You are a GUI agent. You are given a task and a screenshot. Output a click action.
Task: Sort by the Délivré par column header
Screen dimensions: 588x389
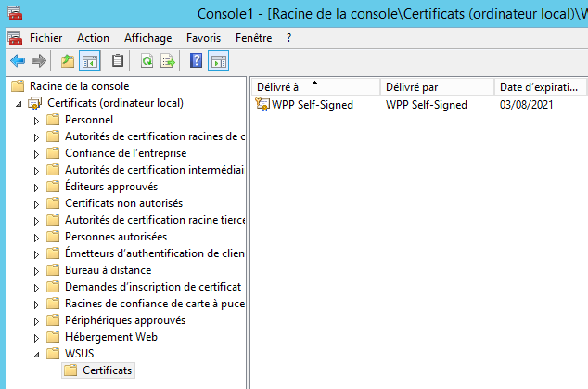point(437,87)
